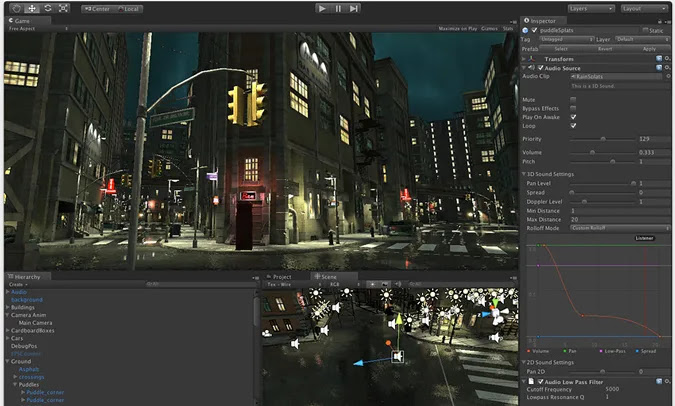Click the Prefab Apply button
The image size is (675, 406).
click(649, 49)
